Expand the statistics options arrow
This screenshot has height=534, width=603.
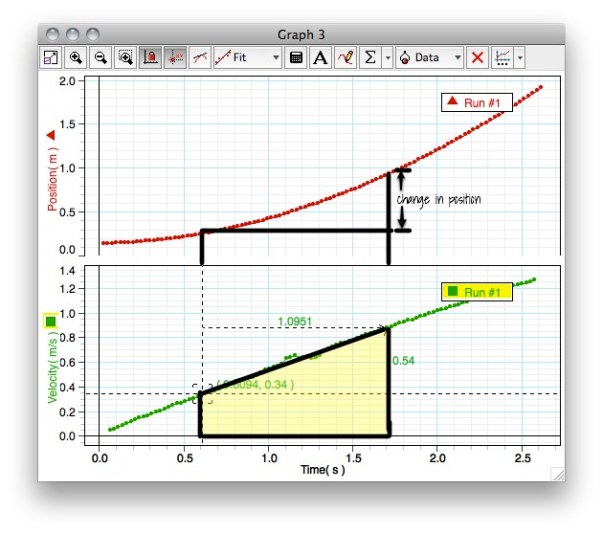click(x=388, y=58)
